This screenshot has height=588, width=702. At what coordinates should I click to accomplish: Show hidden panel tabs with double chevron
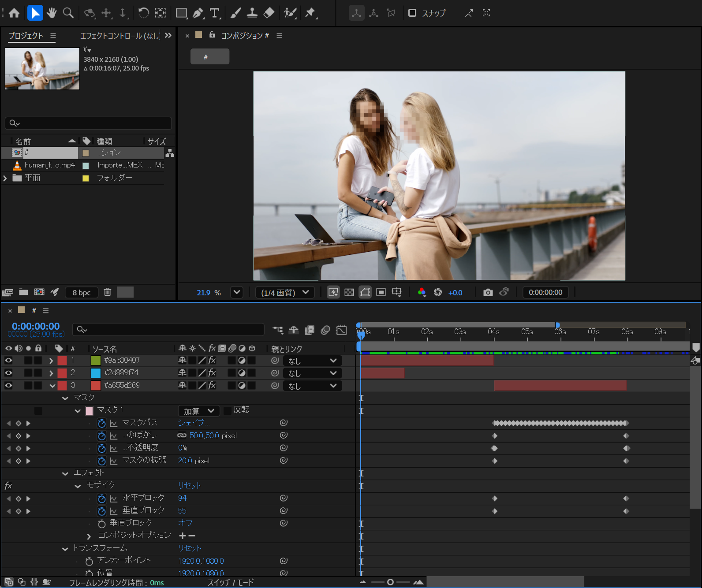coord(168,35)
